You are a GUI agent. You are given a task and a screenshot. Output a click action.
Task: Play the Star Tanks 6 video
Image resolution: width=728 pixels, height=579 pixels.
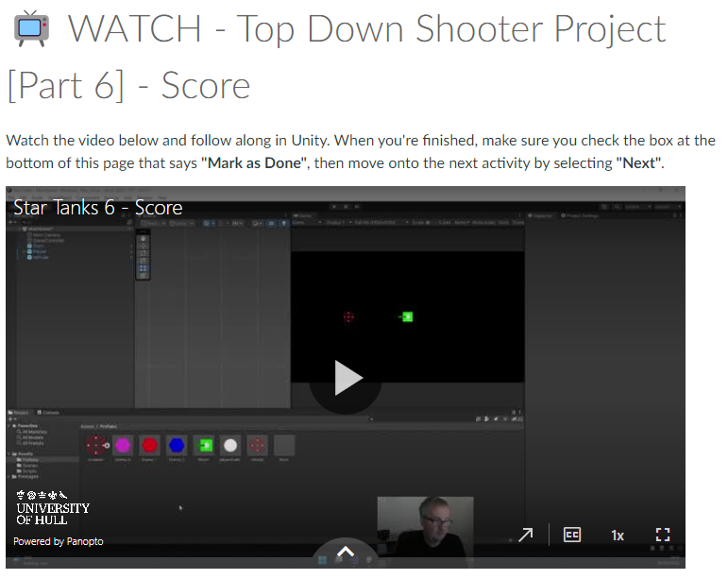347,378
